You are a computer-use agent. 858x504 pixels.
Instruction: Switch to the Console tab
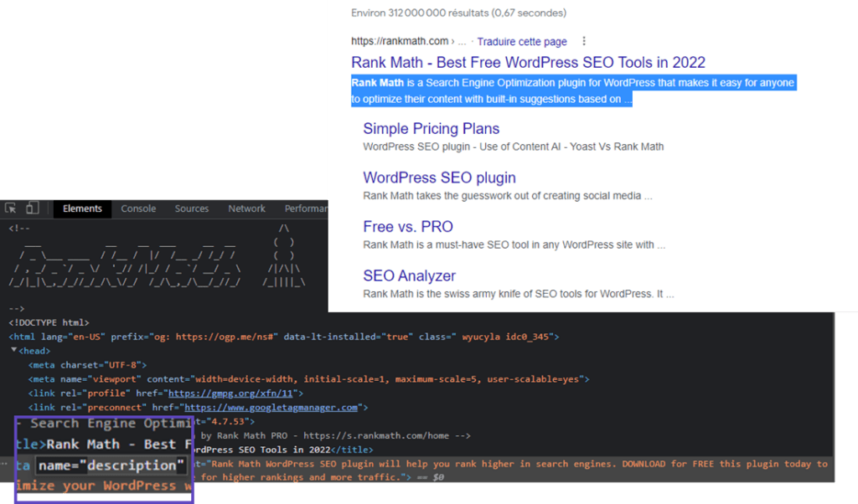[138, 208]
